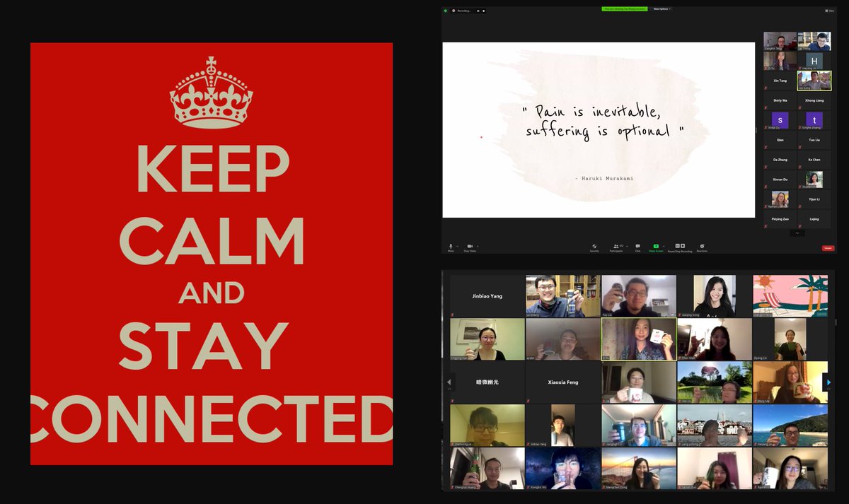Select the beach illustration tile in gallery
849x504 pixels.
tap(790, 295)
